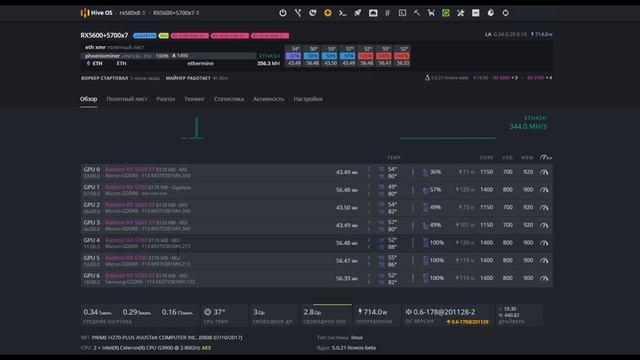The height and width of the screenshot is (360, 640).
Task: Click the 56.33 GPU tile in summary
Action: 402,56
